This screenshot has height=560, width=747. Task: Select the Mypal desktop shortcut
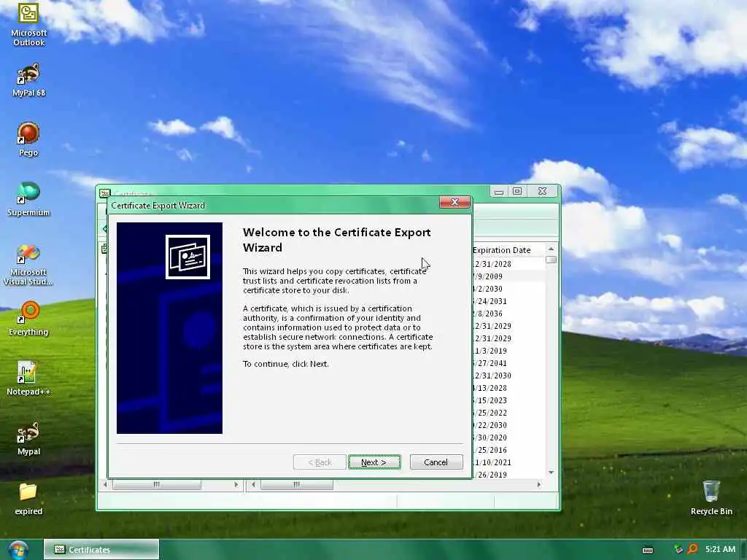pyautogui.click(x=28, y=438)
